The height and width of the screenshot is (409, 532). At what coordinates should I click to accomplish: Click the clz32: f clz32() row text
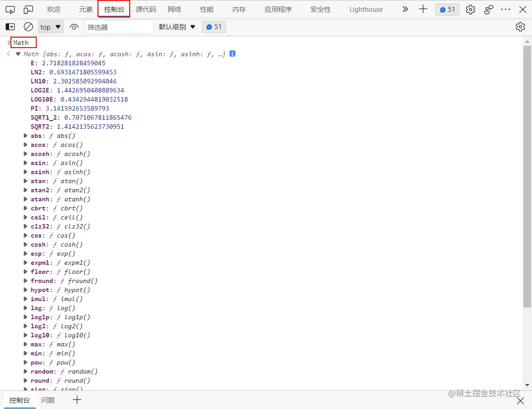pos(60,227)
